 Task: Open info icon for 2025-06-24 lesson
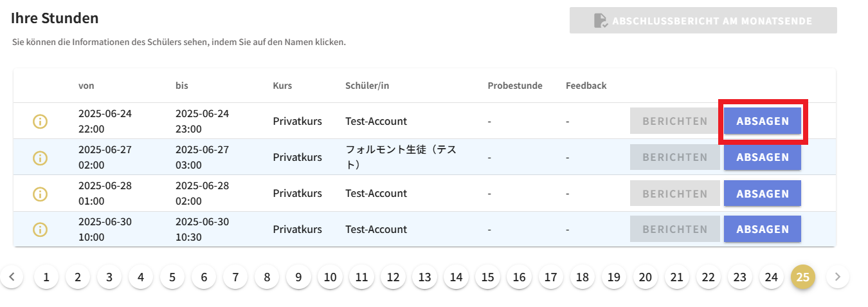(41, 121)
